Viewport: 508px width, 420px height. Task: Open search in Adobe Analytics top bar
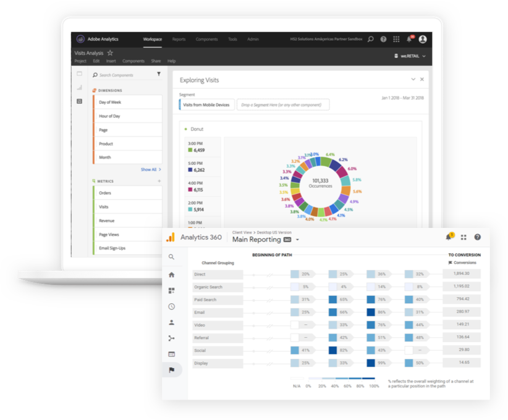pyautogui.click(x=371, y=39)
